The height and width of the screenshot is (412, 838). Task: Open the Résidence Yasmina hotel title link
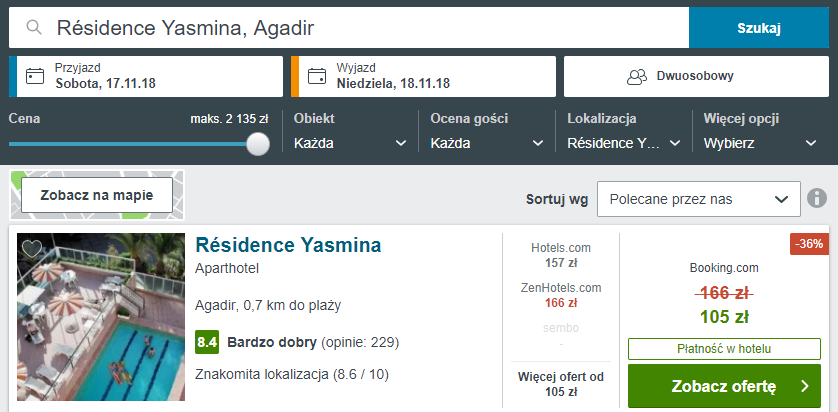tap(288, 245)
